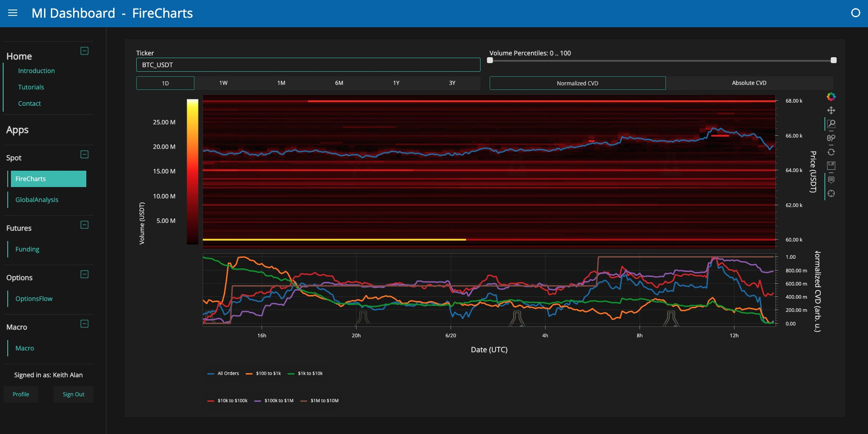Select the Normalized CVD option
The width and height of the screenshot is (868, 434).
tap(577, 83)
